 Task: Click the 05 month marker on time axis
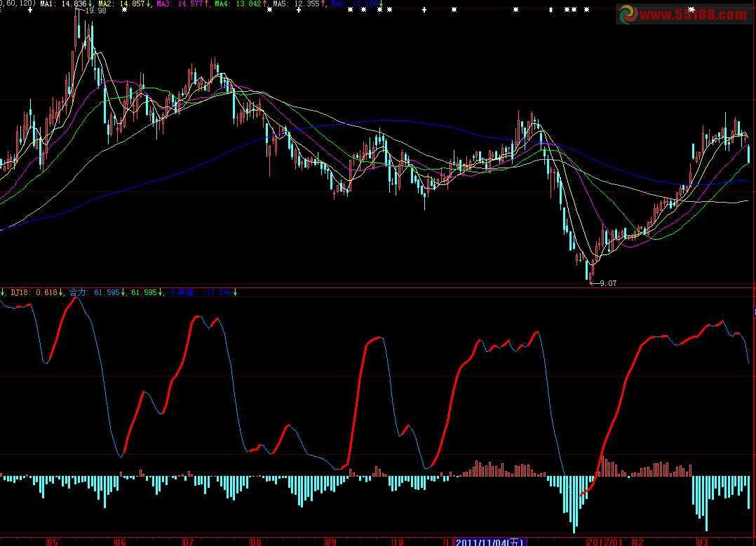point(52,542)
